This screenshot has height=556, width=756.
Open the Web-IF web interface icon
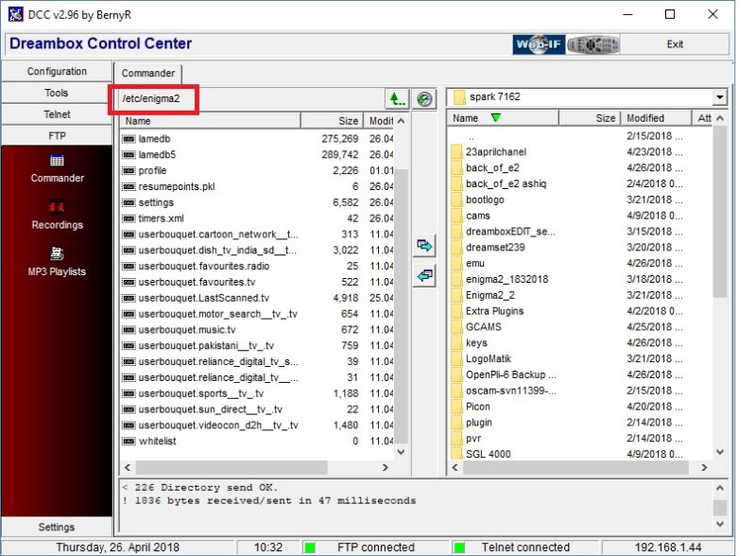539,44
